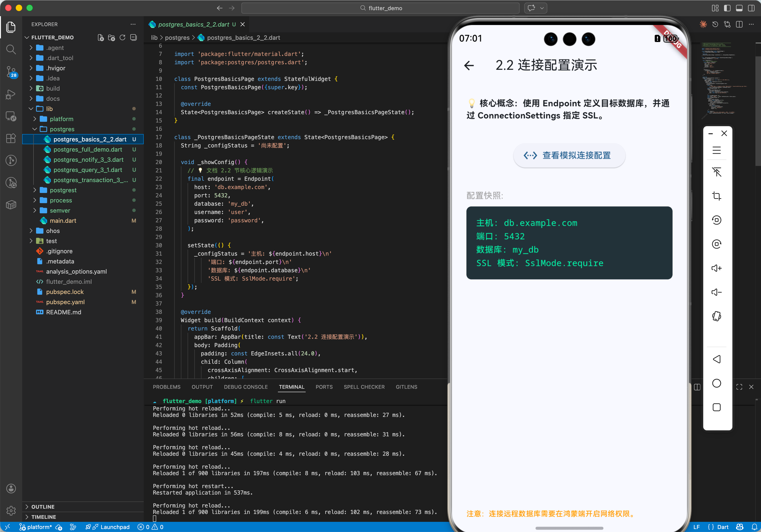Image resolution: width=761 pixels, height=532 pixels.
Task: Toggle secondary side bar layout button
Action: pyautogui.click(x=751, y=8)
